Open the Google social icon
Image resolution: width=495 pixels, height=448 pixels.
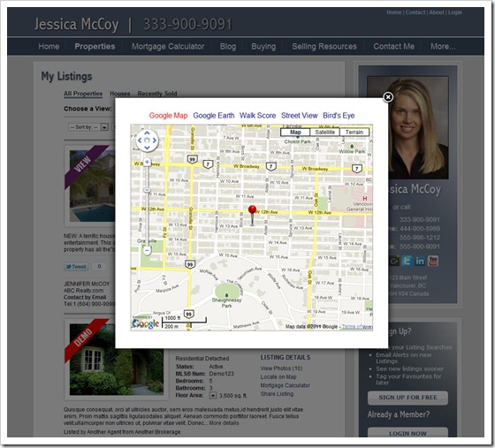pyautogui.click(x=394, y=261)
